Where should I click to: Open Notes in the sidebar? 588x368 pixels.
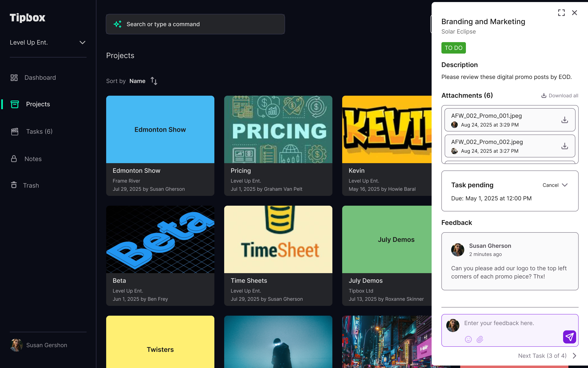pyautogui.click(x=26, y=159)
